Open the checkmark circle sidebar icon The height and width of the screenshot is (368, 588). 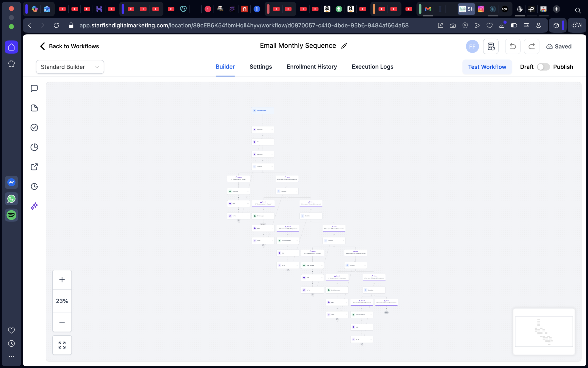(x=34, y=127)
